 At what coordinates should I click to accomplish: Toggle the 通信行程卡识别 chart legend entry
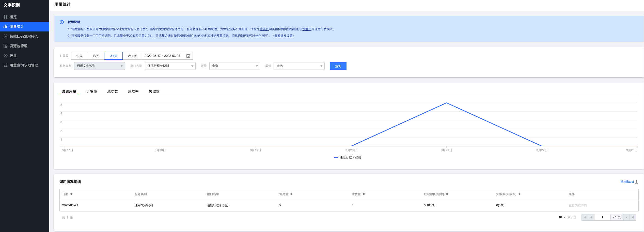coord(348,157)
